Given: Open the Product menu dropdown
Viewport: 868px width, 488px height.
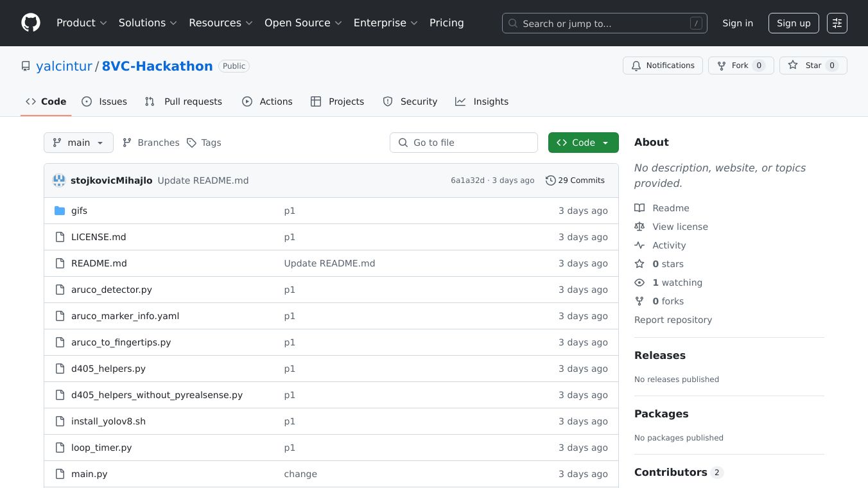Looking at the screenshot, I should coord(82,23).
